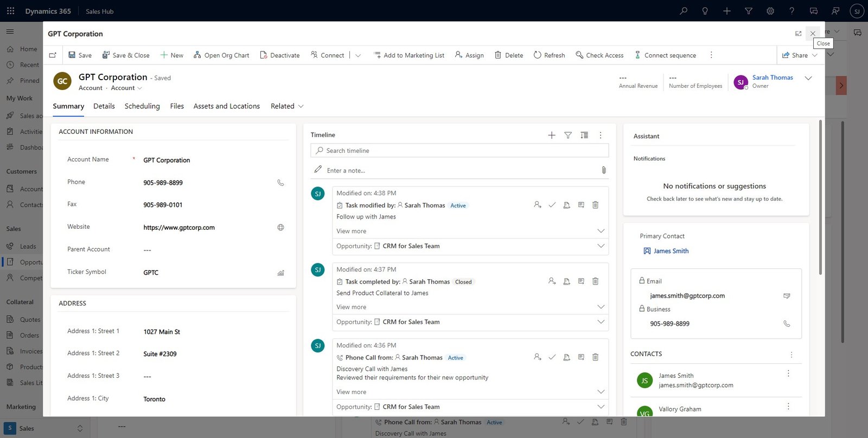Viewport: 868px width, 438px height.
Task: Expand the Share dropdown
Action: click(815, 55)
